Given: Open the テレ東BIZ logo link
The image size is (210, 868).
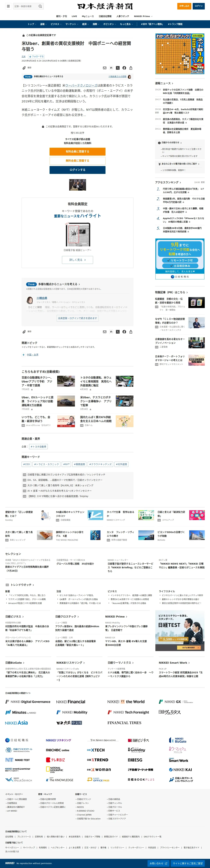Looking at the screenshot, I should [56, 760].
